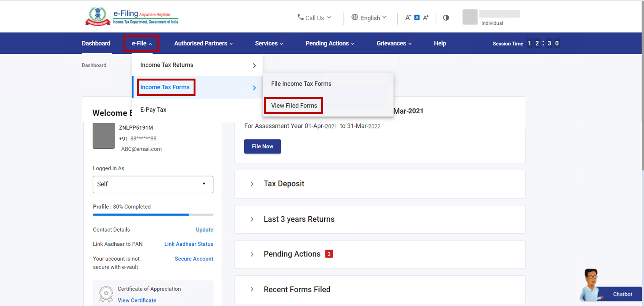Click the Link Aadhaar Status link

pyautogui.click(x=189, y=244)
